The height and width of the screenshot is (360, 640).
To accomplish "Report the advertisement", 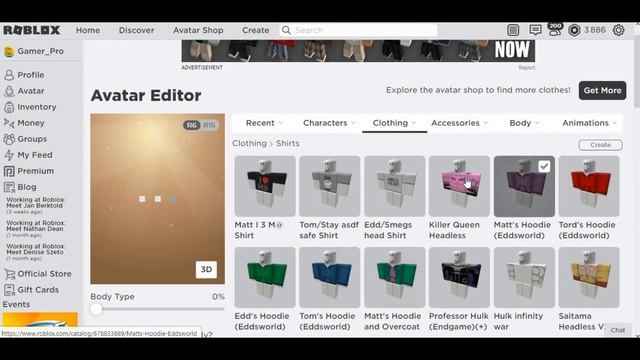I will tap(527, 68).
